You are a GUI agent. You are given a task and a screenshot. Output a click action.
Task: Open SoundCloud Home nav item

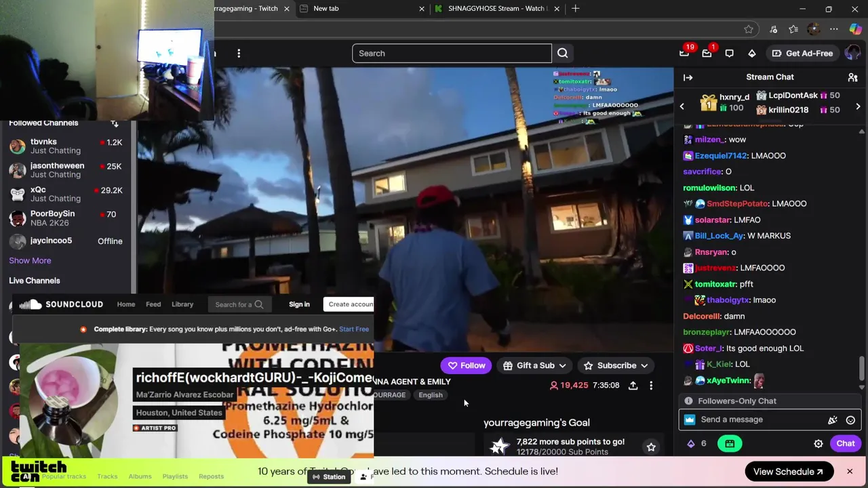(x=126, y=304)
